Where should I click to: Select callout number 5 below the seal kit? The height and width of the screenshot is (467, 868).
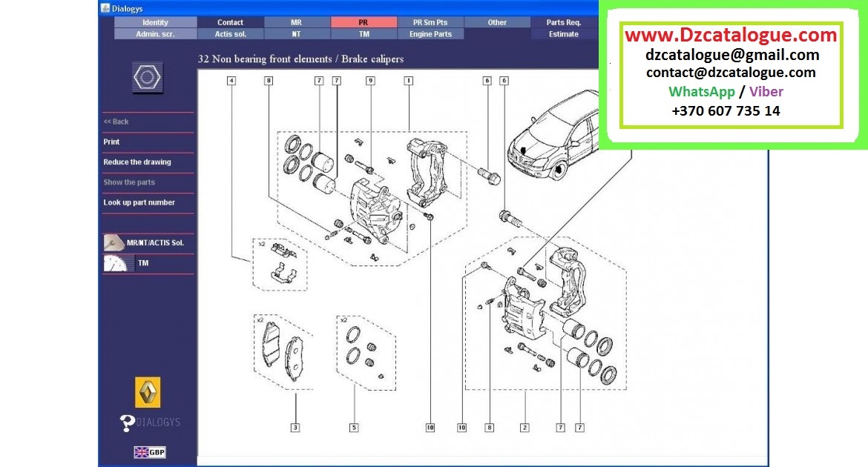point(354,428)
